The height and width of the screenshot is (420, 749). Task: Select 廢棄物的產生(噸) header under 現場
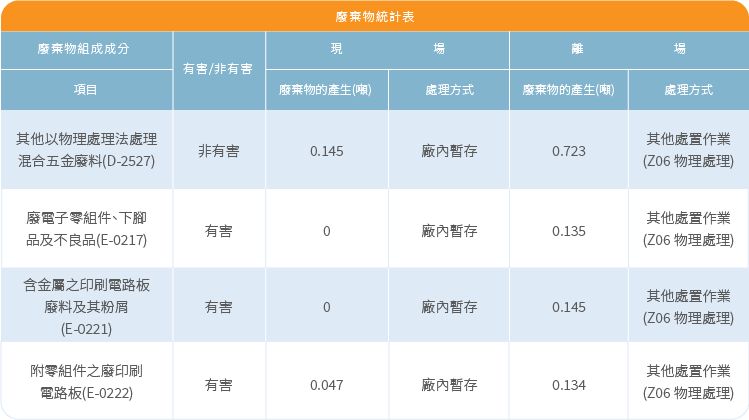coord(326,90)
